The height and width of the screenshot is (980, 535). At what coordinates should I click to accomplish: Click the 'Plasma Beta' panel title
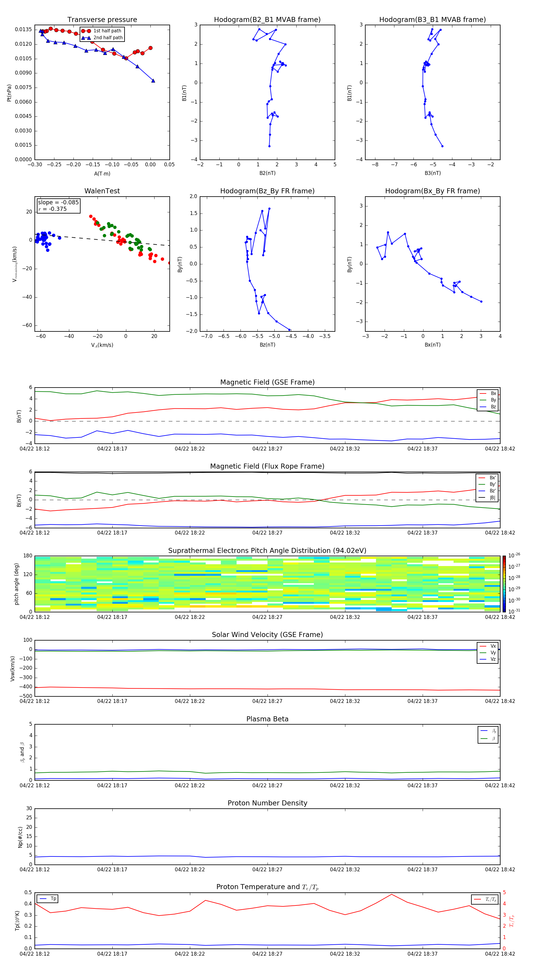pos(267,719)
